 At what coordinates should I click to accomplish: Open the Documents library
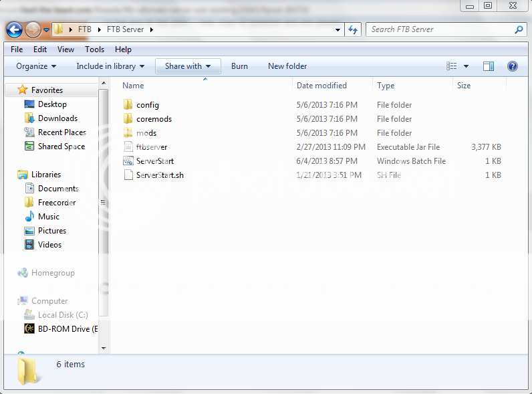[58, 189]
